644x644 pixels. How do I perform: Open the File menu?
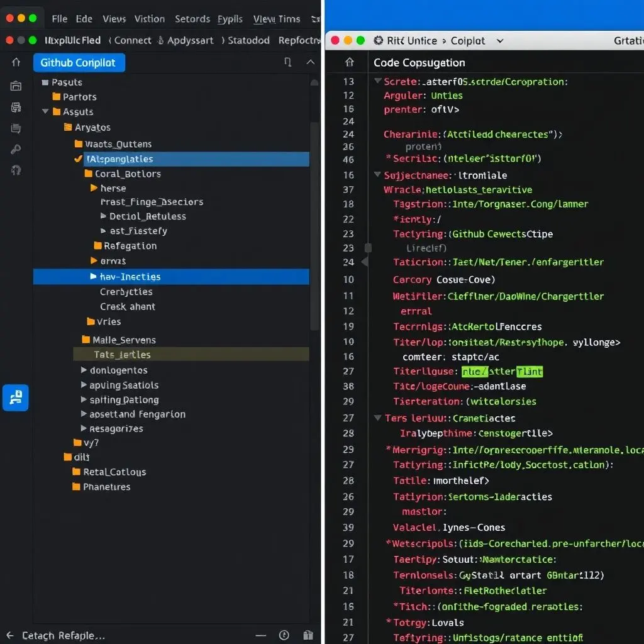(60, 19)
